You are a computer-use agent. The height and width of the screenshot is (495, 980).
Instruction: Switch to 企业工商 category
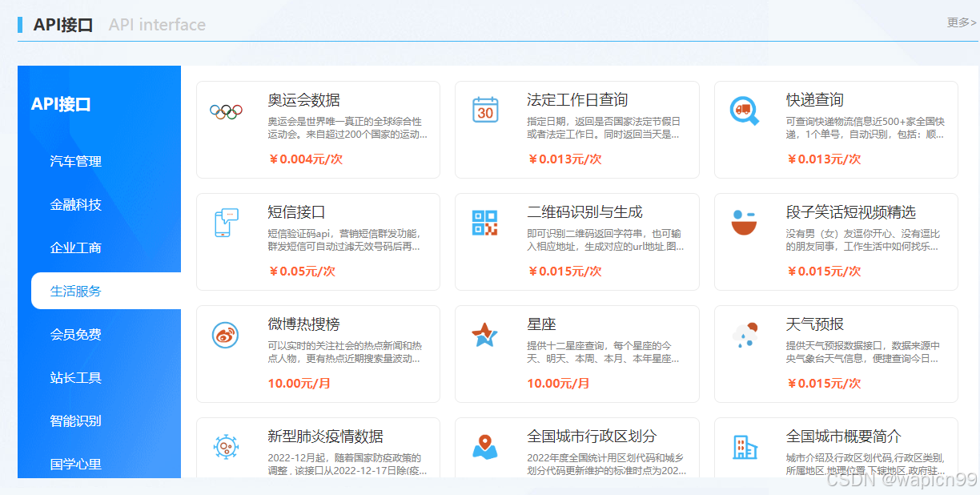tap(76, 247)
